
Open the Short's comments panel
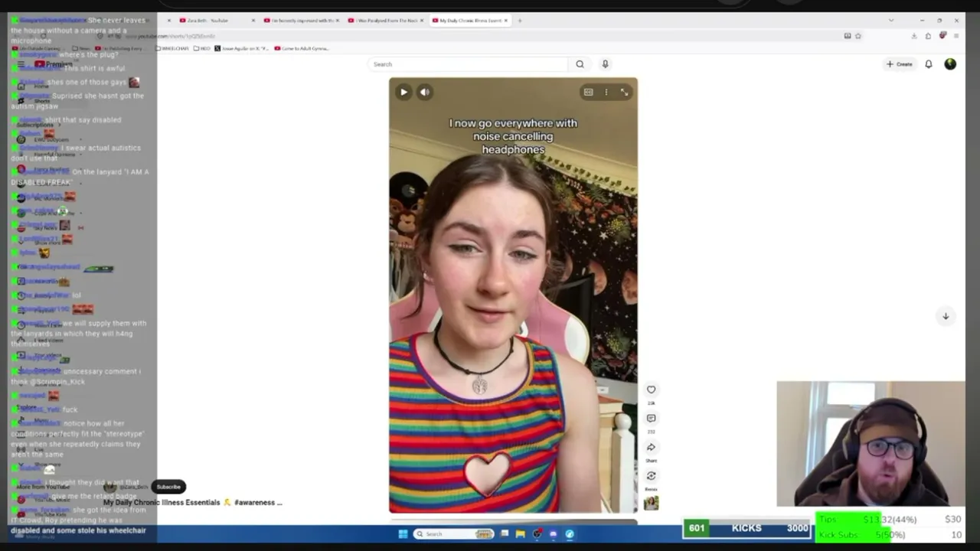pyautogui.click(x=651, y=419)
